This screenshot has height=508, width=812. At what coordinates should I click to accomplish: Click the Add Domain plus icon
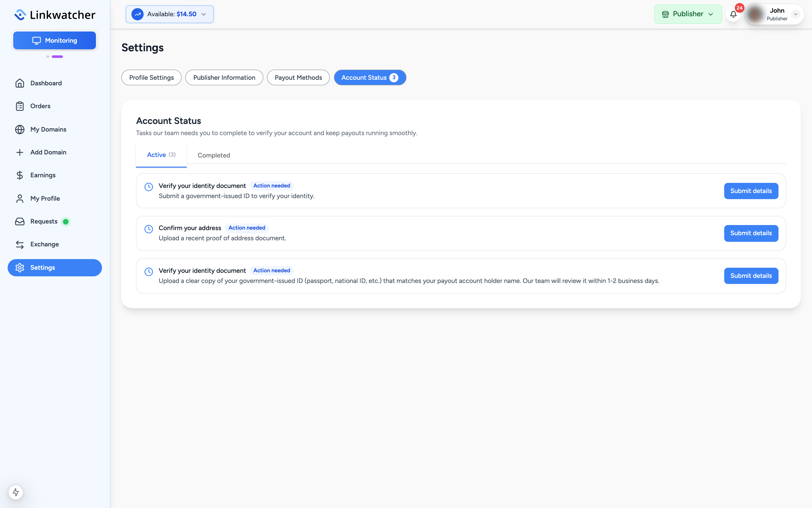click(20, 152)
